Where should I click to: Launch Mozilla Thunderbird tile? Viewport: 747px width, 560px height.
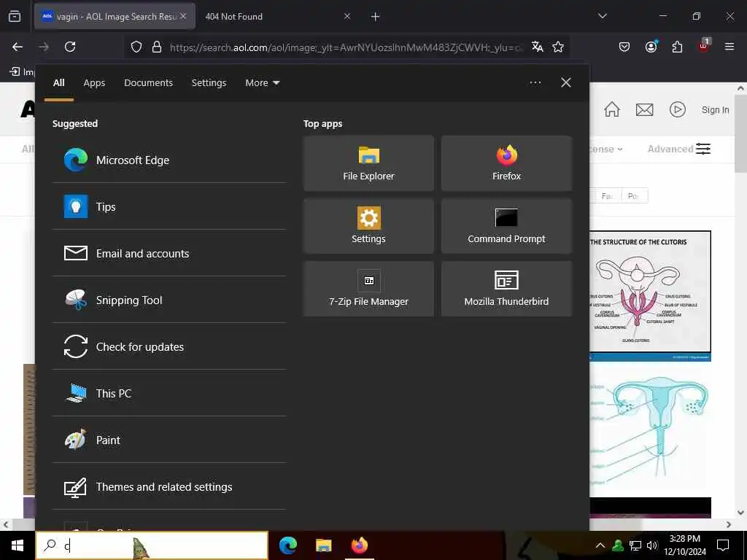506,289
